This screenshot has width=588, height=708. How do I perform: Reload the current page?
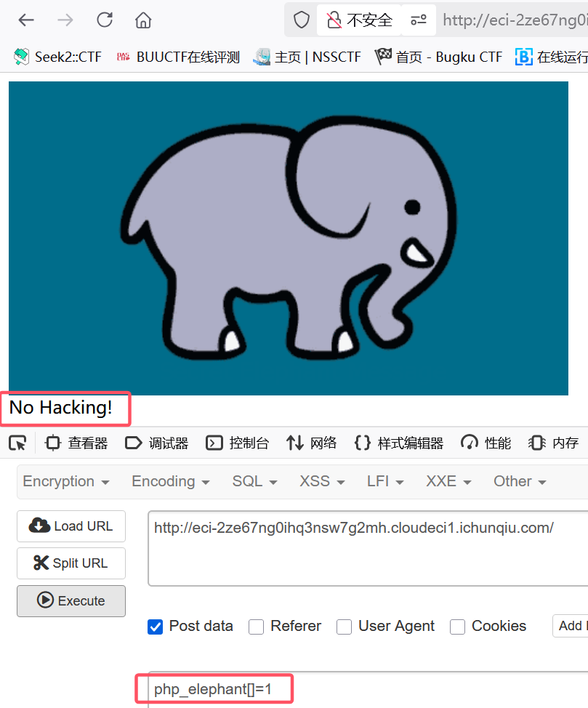(x=105, y=20)
